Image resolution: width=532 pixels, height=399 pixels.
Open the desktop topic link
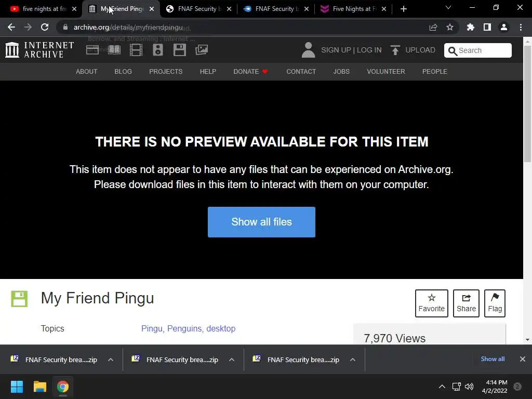pos(221,328)
